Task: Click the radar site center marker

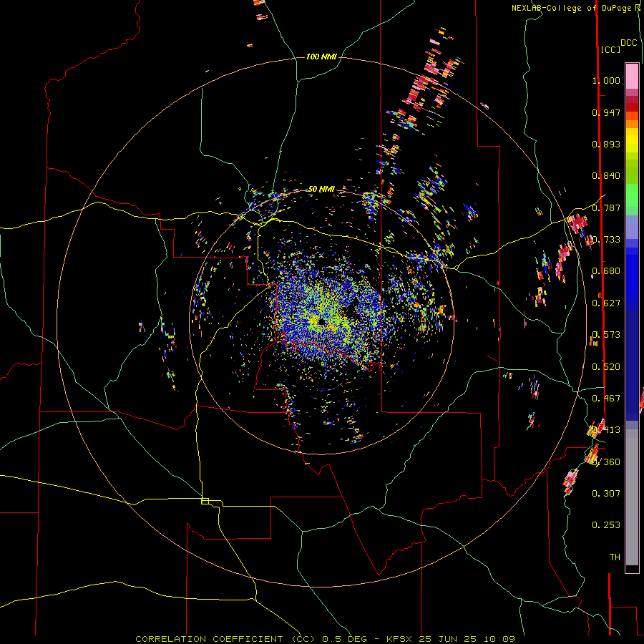Action: [x=321, y=321]
